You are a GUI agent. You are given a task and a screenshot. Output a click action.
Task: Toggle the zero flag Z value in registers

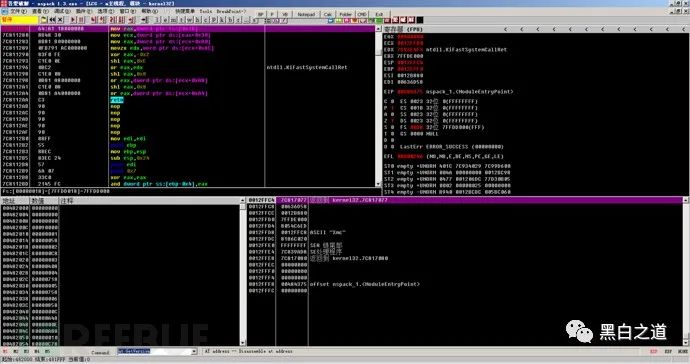[393, 121]
